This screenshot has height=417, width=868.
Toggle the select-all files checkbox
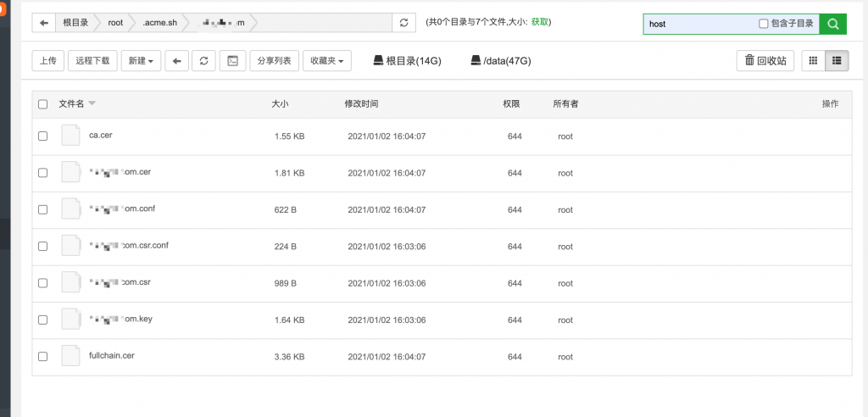pyautogui.click(x=42, y=104)
